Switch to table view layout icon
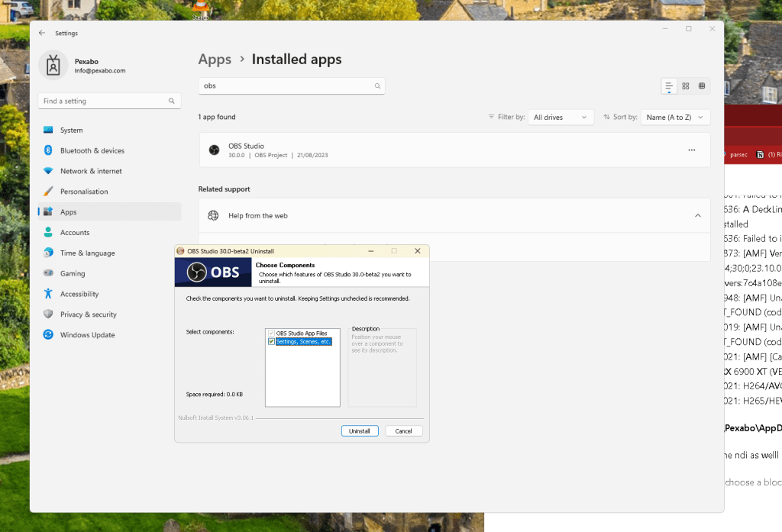The width and height of the screenshot is (782, 532). coord(702,85)
